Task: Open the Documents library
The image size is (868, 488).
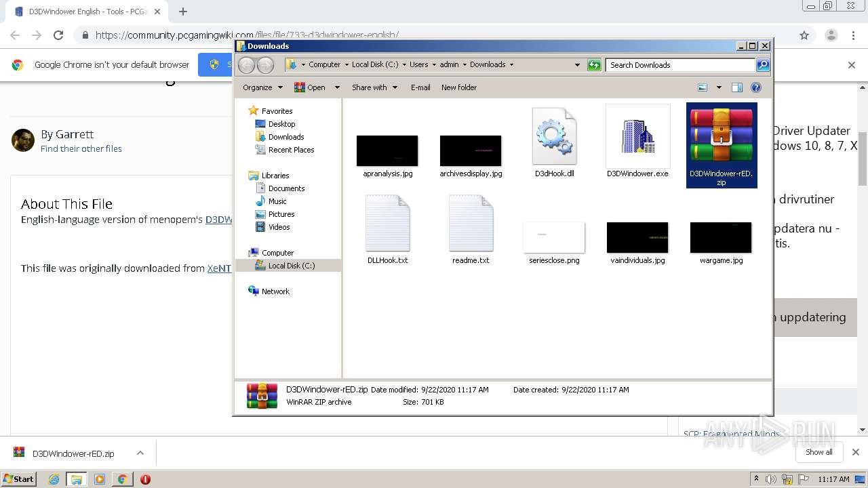Action: click(x=286, y=188)
